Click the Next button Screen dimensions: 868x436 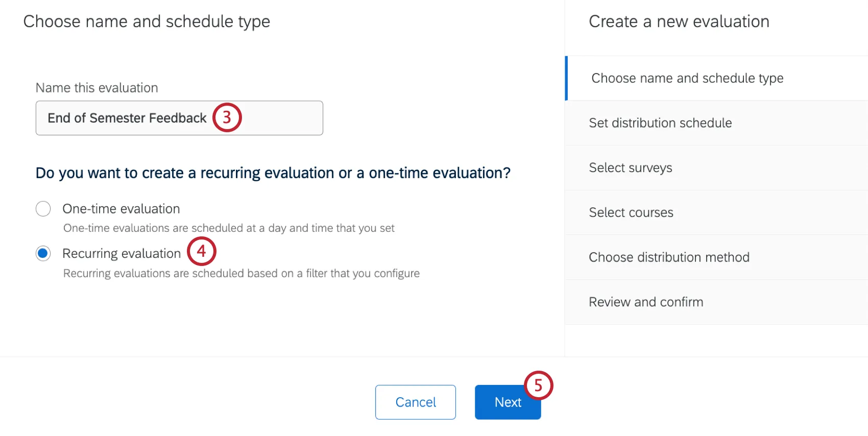coord(508,402)
